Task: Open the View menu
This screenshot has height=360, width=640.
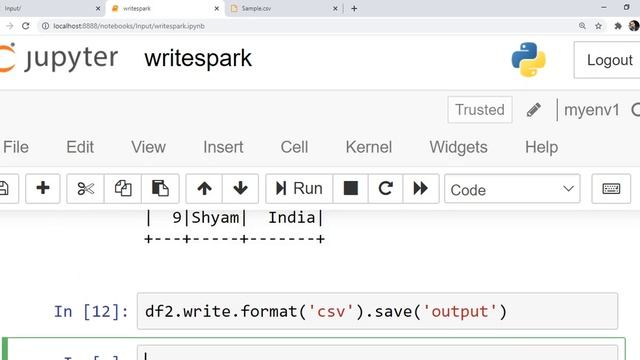Action: (148, 147)
